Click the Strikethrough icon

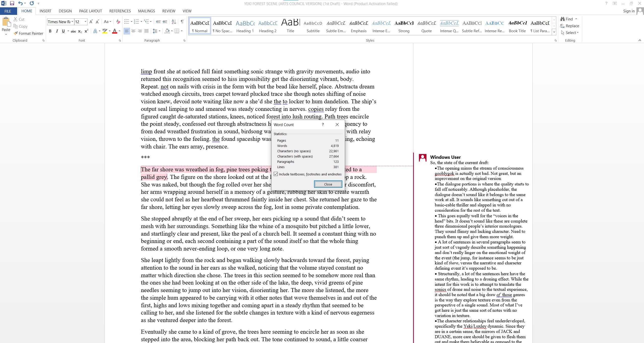pos(73,31)
